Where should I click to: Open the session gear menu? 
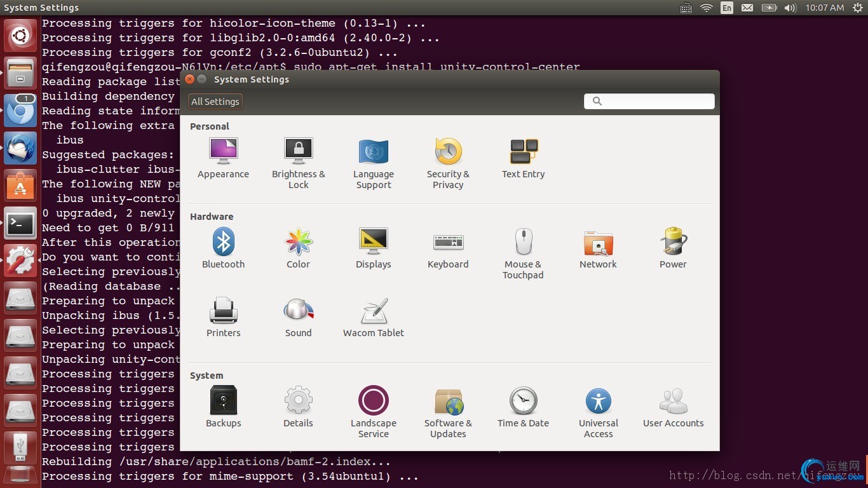(x=857, y=8)
